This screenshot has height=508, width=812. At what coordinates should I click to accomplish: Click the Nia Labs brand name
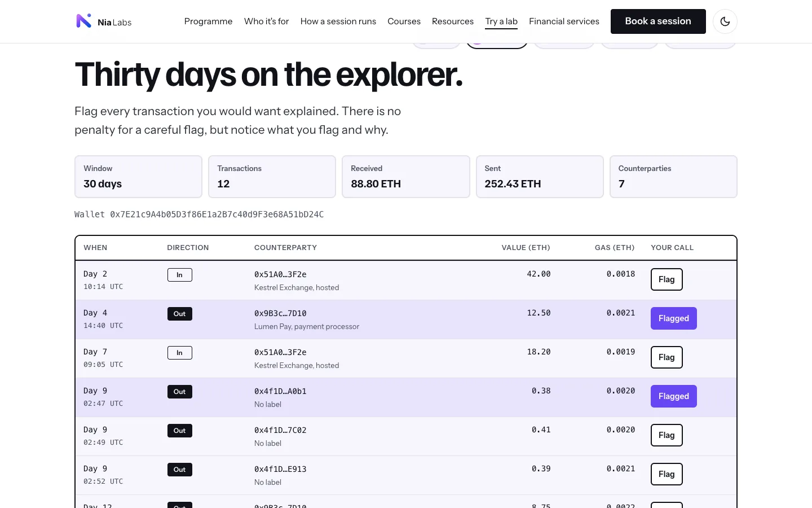point(114,22)
